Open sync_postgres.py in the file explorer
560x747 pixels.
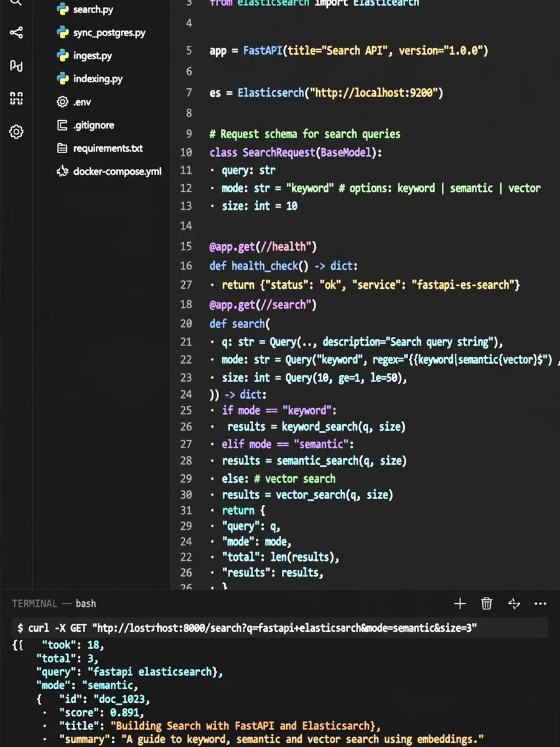click(109, 32)
